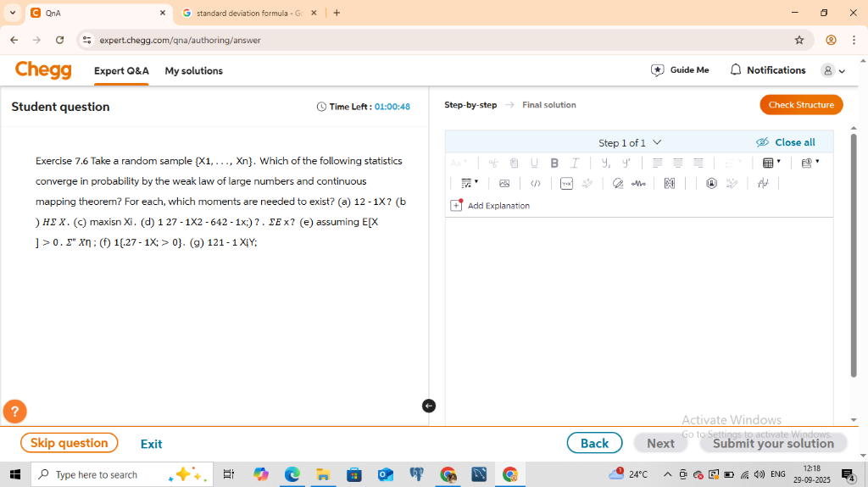Click the Chegg logo
The height and width of the screenshot is (487, 868).
[x=43, y=69]
